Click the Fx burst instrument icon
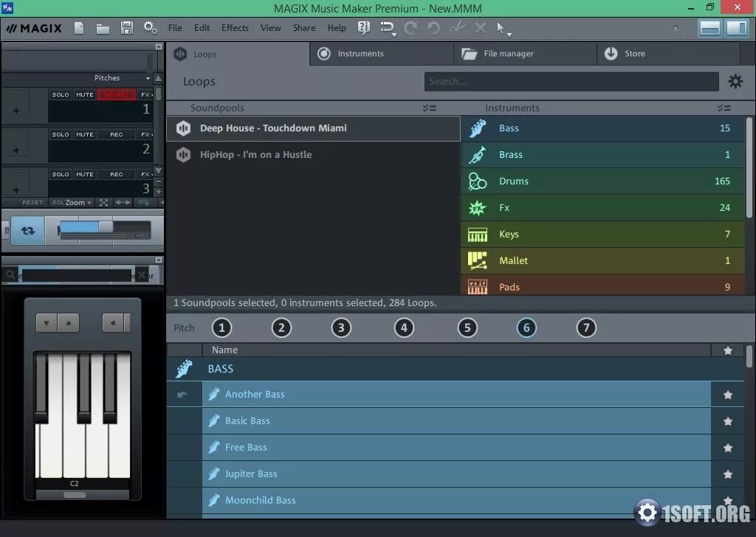756x537 pixels. tap(478, 207)
